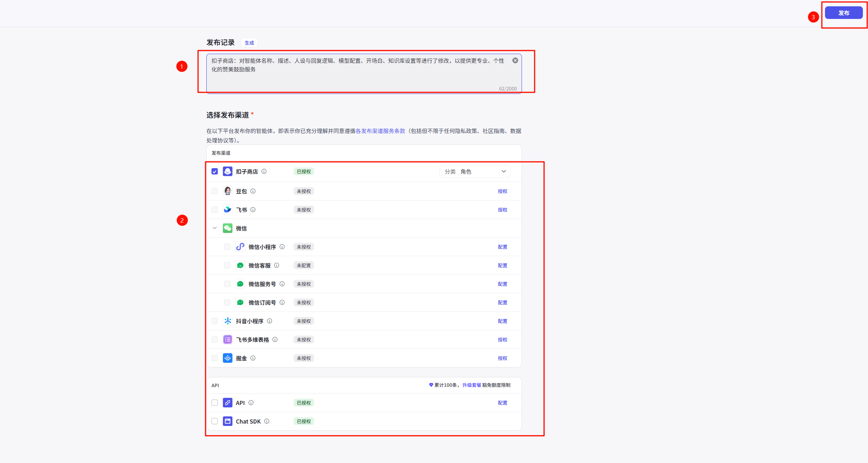This screenshot has width=868, height=463.
Task: Enable the API channel checkbox
Action: point(215,403)
